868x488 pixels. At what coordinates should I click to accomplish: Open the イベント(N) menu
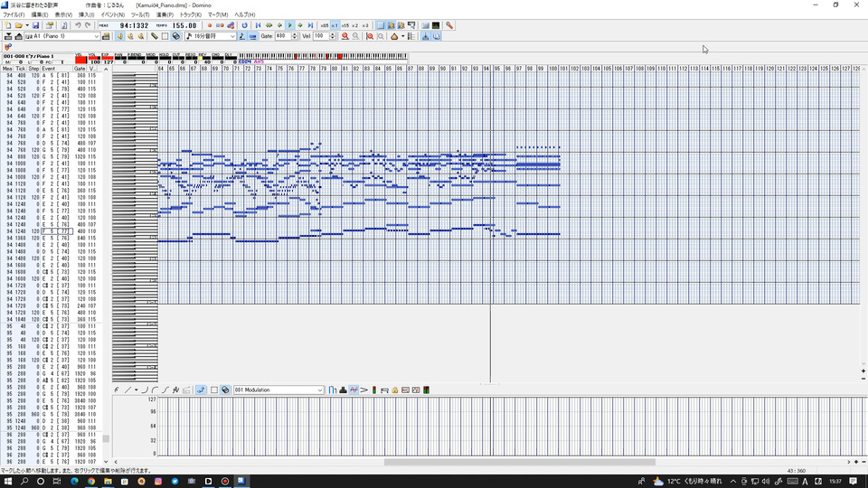point(113,15)
